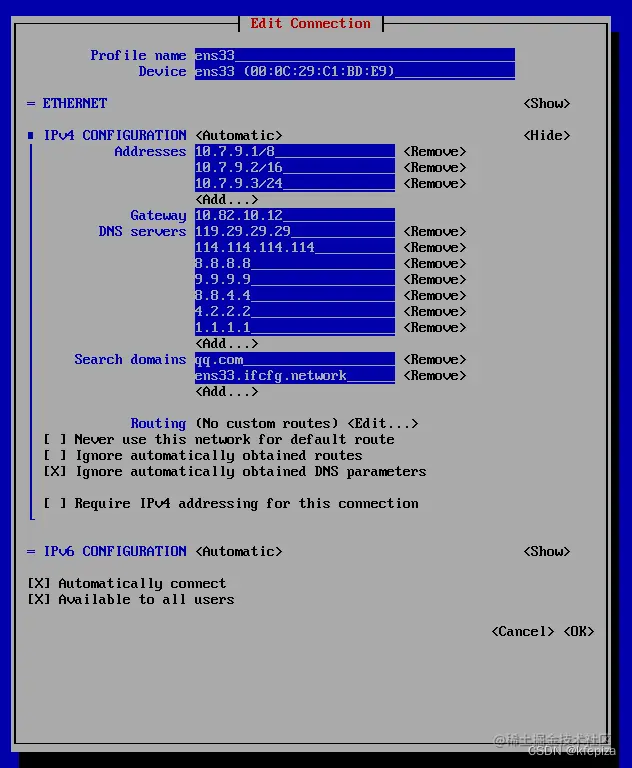Open IPv6 Automatic method dropdown

point(239,552)
